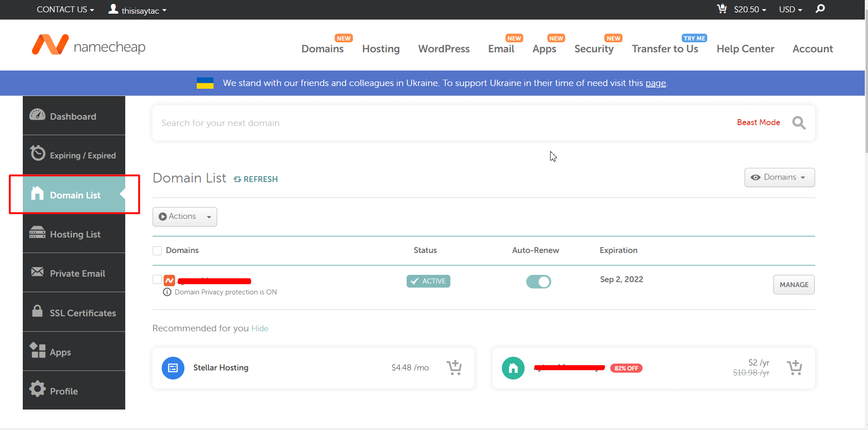Viewport: 868px width, 430px height.
Task: Open the Domains view filter dropdown
Action: coord(780,177)
